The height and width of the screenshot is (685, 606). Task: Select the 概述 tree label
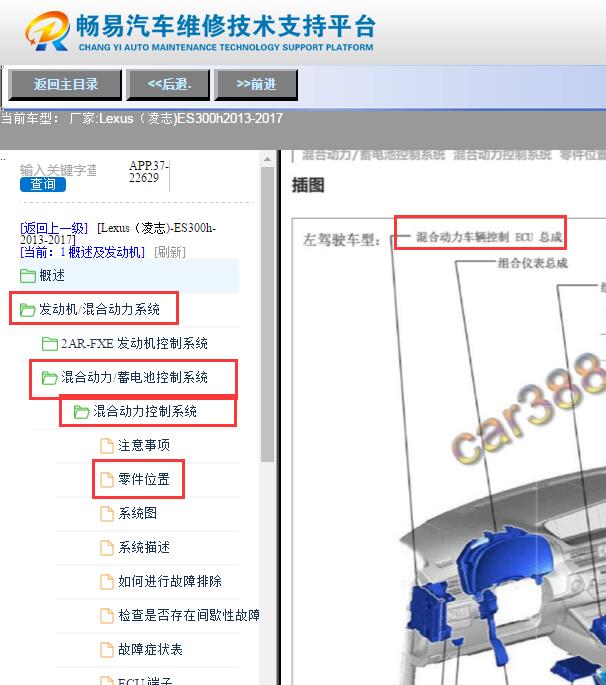(x=52, y=275)
